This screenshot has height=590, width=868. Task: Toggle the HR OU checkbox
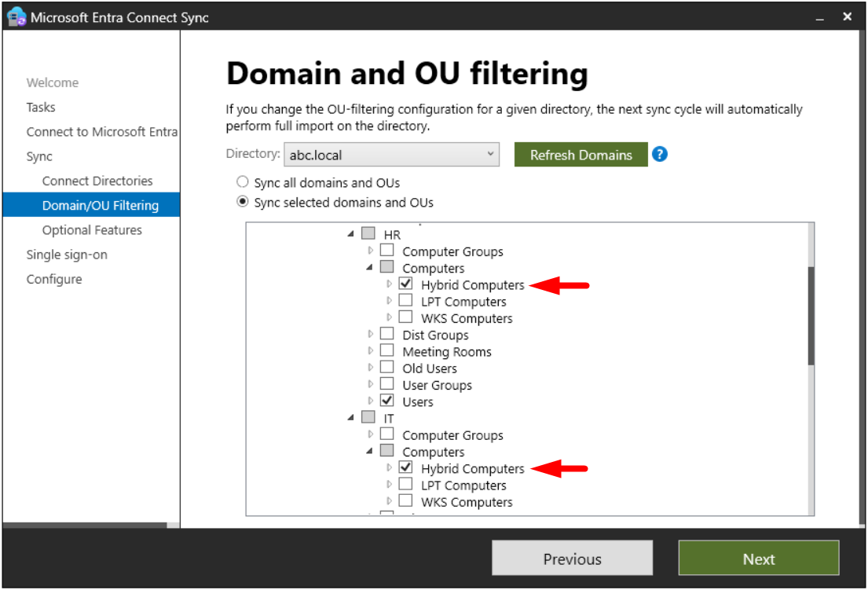[368, 233]
